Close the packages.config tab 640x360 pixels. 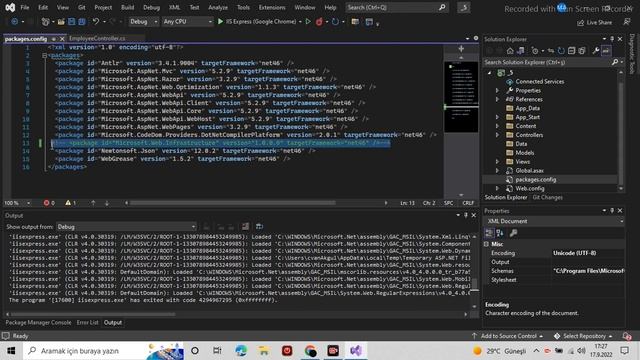(x=62, y=39)
